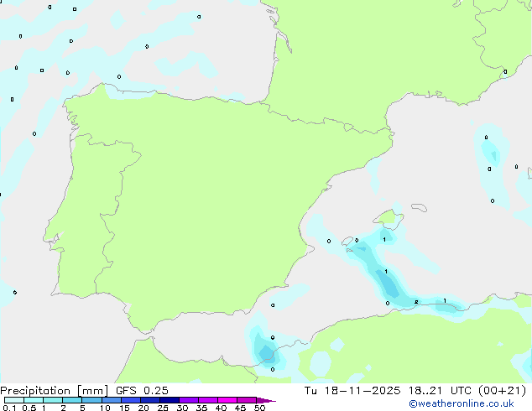Click the "35" legend scale label

tap(201, 408)
